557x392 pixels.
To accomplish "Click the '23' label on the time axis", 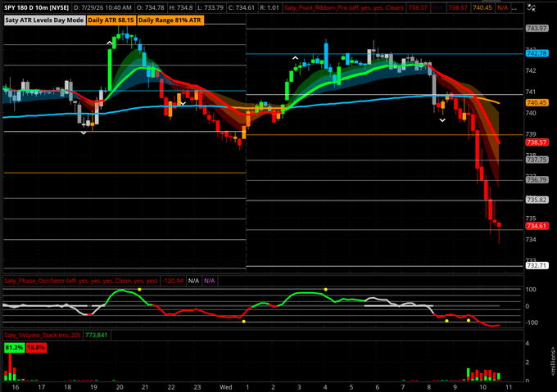I will (197, 387).
